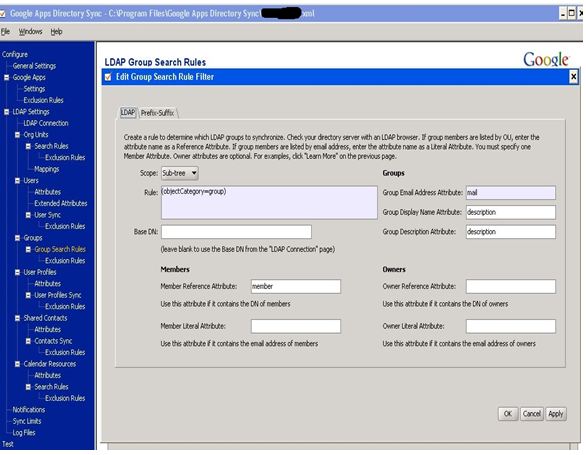Select Settings under Google Apps
The height and width of the screenshot is (455, 586).
click(x=34, y=89)
